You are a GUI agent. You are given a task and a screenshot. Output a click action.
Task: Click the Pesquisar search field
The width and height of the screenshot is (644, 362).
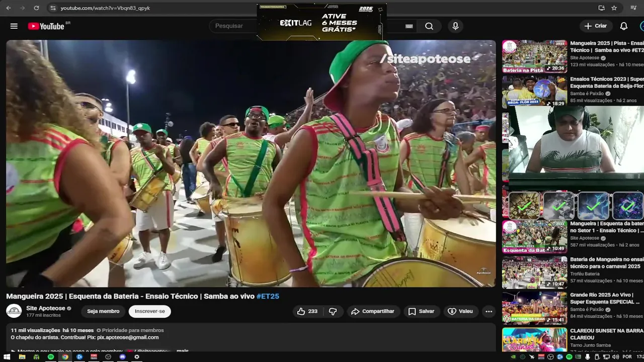tap(231, 26)
